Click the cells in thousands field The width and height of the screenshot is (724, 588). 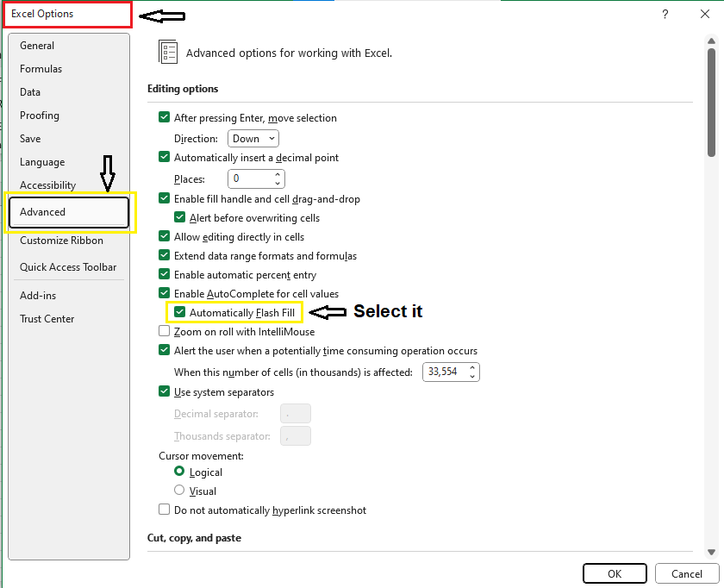tap(445, 372)
